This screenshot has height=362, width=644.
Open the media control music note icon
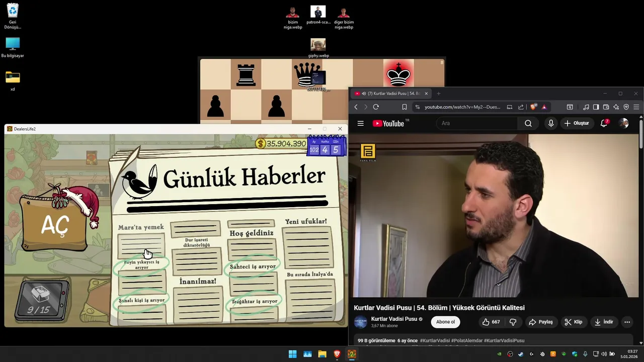[x=586, y=107]
